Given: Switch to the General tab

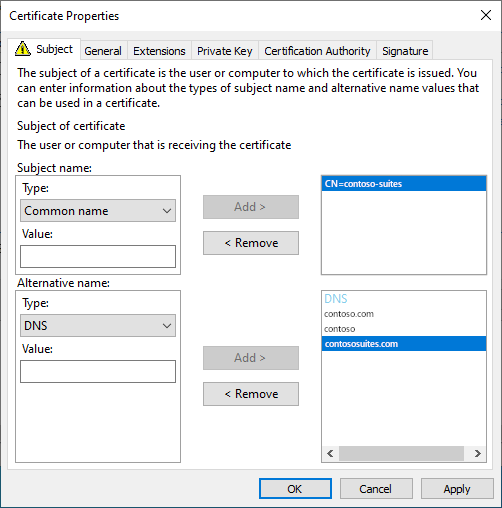Looking at the screenshot, I should 103,51.
